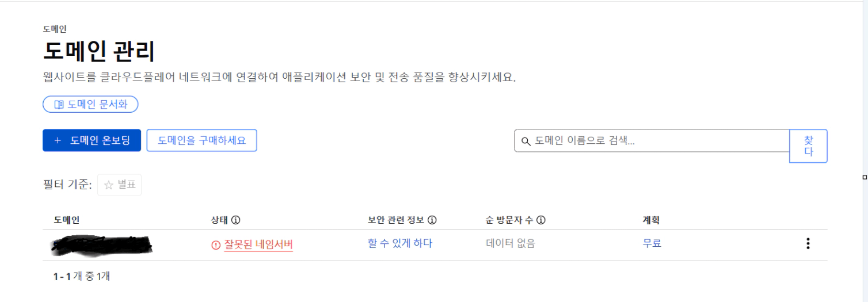Click the info icon next to 상태
The width and height of the screenshot is (868, 302).
[235, 220]
